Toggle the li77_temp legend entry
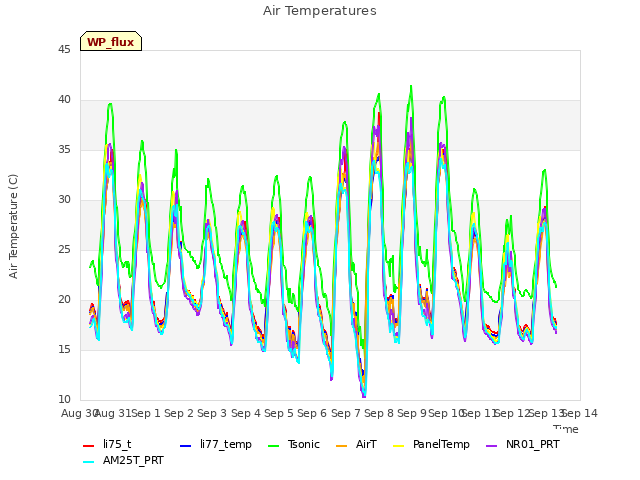 (x=216, y=444)
